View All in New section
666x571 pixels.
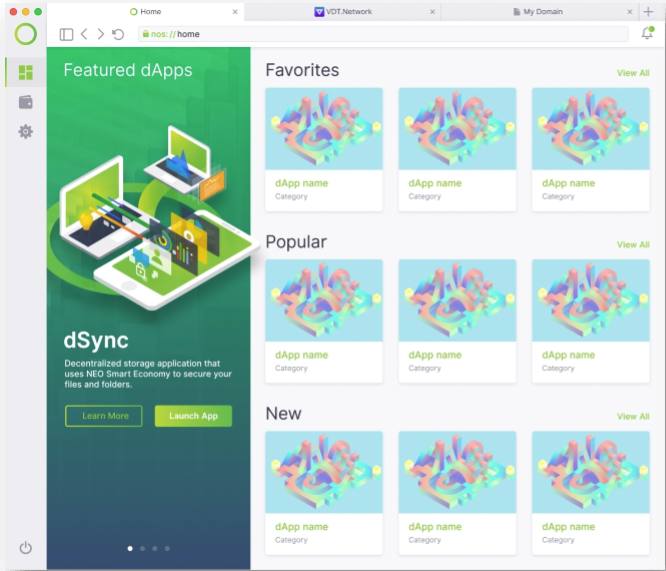[x=633, y=416]
